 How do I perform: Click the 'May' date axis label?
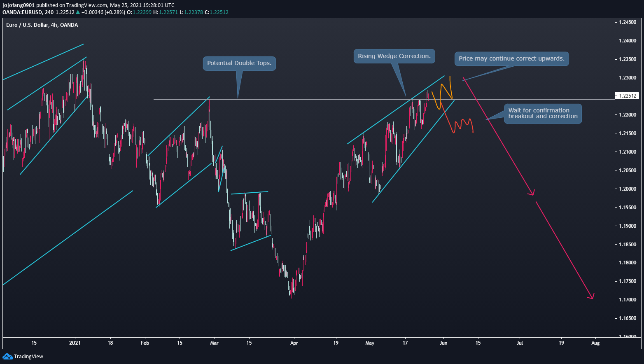click(370, 343)
